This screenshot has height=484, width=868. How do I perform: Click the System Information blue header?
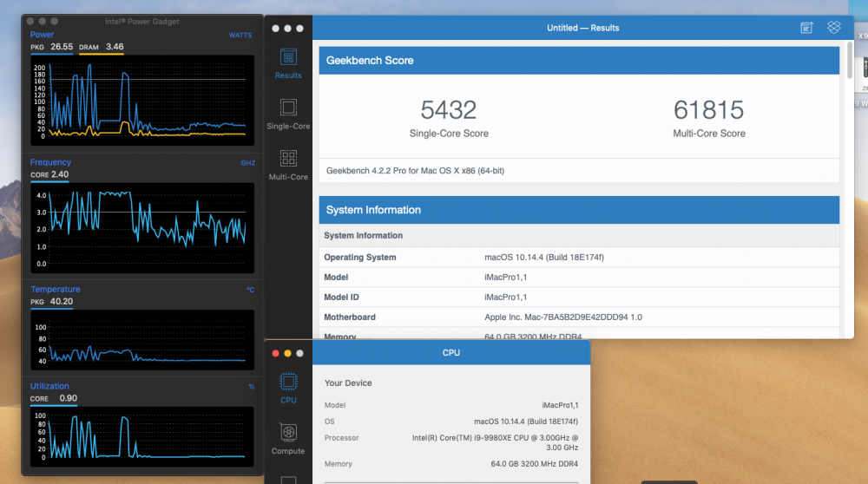coord(579,210)
